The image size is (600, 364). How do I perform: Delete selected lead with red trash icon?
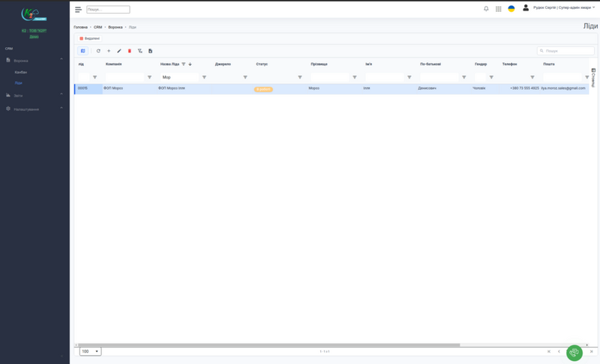[x=130, y=51]
